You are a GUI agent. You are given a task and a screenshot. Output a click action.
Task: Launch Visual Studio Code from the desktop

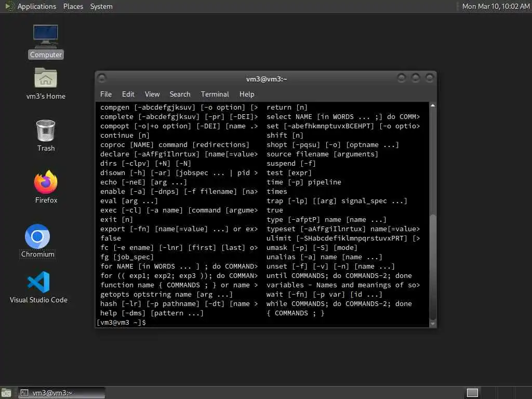pyautogui.click(x=38, y=287)
